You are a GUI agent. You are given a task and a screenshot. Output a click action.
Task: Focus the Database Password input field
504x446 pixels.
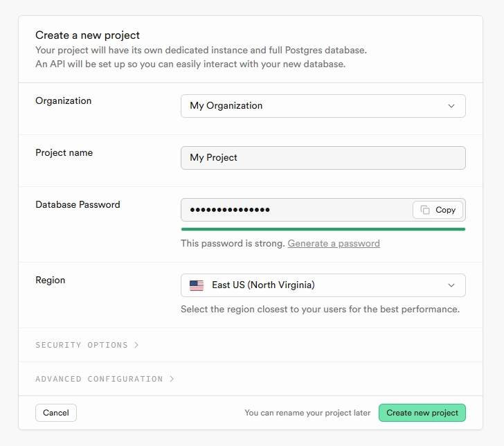(297, 210)
